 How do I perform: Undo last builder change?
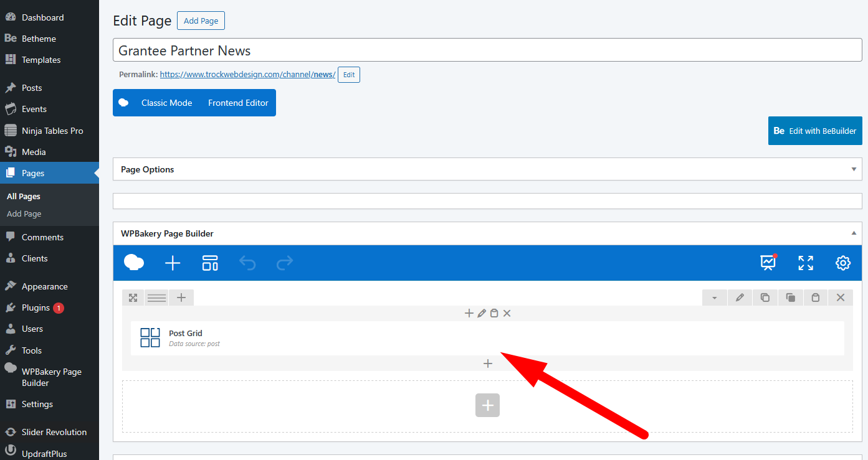coord(247,263)
